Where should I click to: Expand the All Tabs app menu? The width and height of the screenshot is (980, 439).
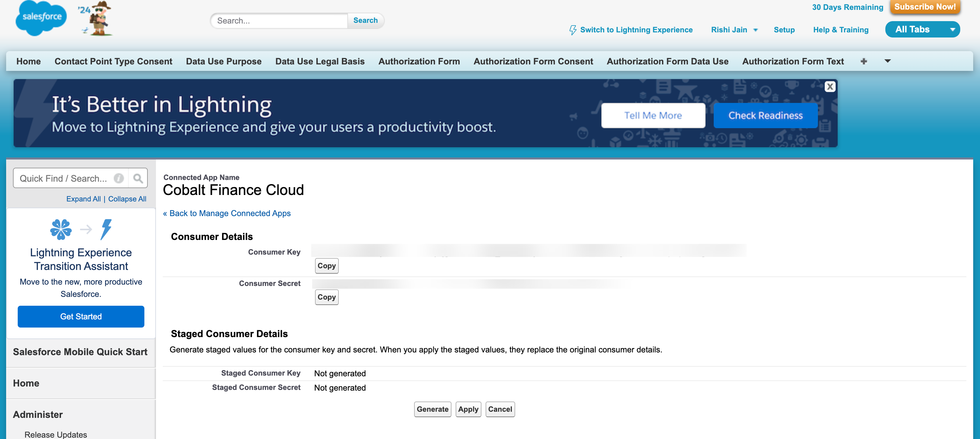(x=953, y=30)
